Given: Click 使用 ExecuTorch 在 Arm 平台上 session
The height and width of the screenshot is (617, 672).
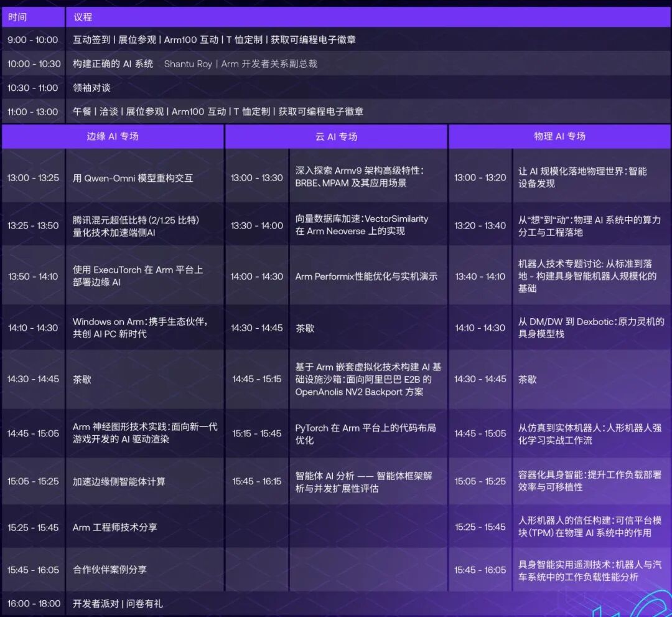Looking at the screenshot, I should click(x=138, y=276).
